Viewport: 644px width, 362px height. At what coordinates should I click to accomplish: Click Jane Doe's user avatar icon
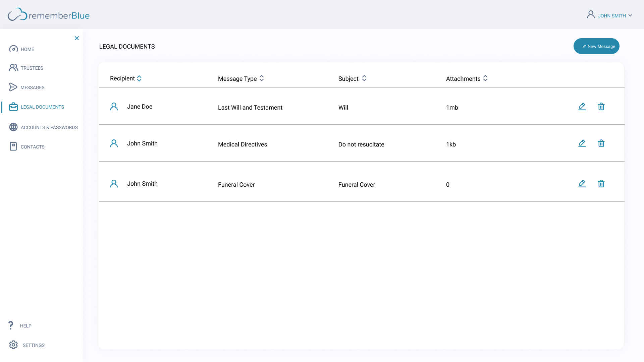[x=114, y=107]
